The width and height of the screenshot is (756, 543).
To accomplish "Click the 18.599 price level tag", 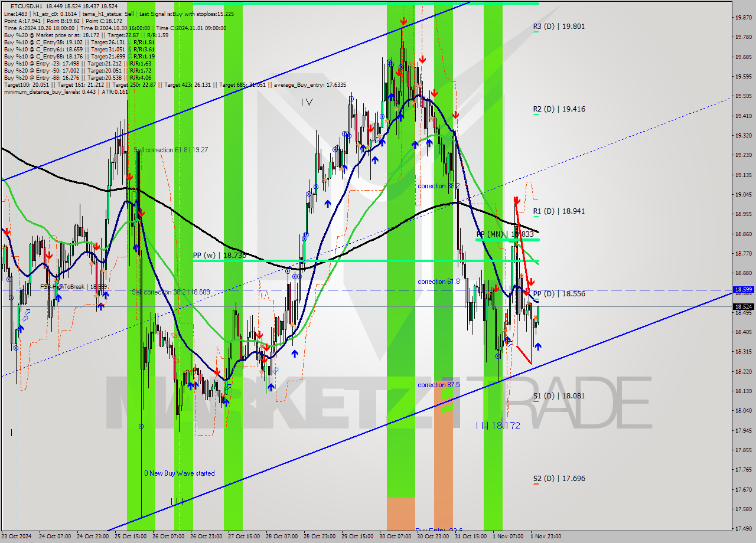I will [x=743, y=290].
